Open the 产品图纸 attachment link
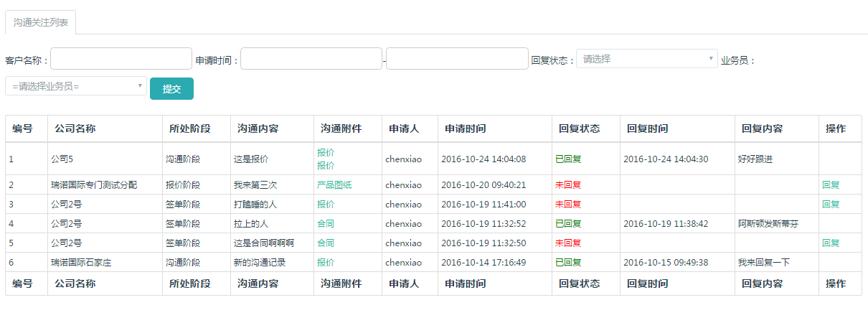Viewport: 868px width, 323px height. click(334, 185)
